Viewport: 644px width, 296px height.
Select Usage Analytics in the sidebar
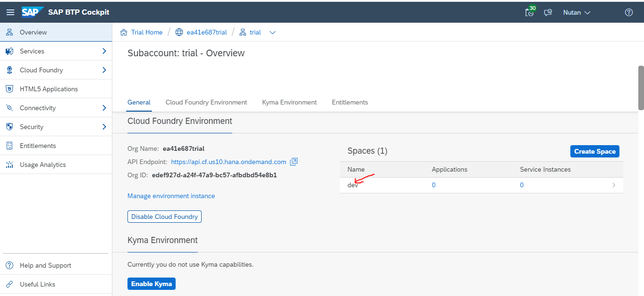[x=56, y=165]
